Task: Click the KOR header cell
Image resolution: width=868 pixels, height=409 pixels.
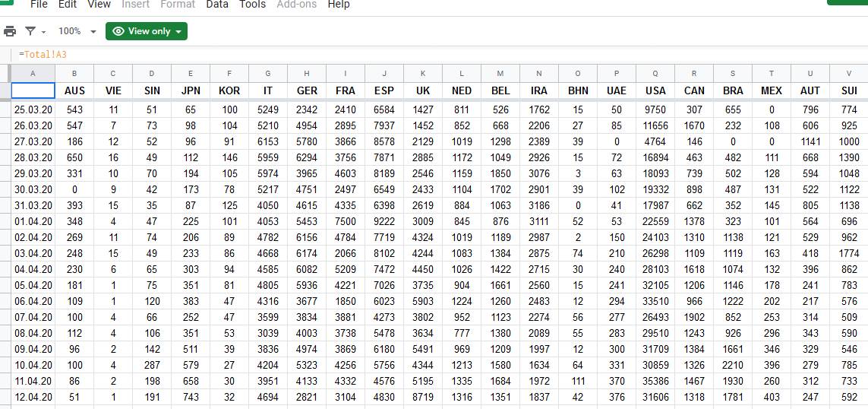Action: tap(229, 91)
